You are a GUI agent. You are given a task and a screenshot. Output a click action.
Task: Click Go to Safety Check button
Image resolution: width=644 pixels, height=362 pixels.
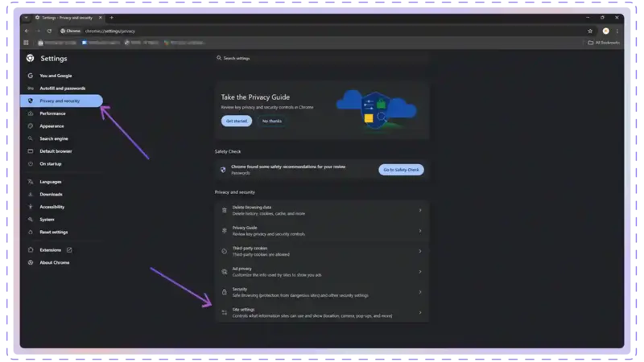401,170
